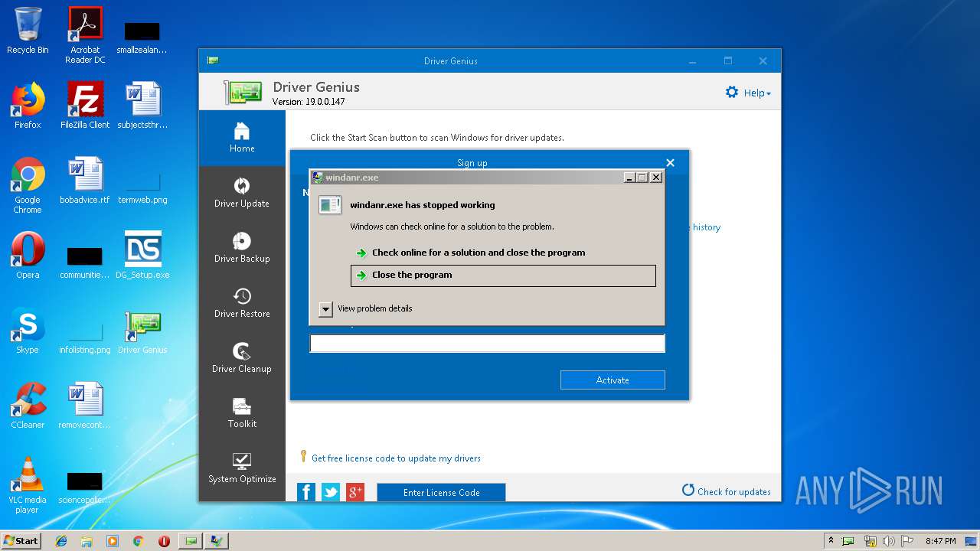Open Toolkit in the sidebar

[x=242, y=414]
